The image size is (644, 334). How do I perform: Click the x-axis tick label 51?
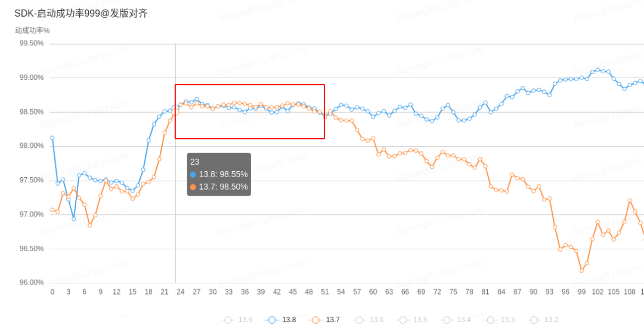coord(325,292)
